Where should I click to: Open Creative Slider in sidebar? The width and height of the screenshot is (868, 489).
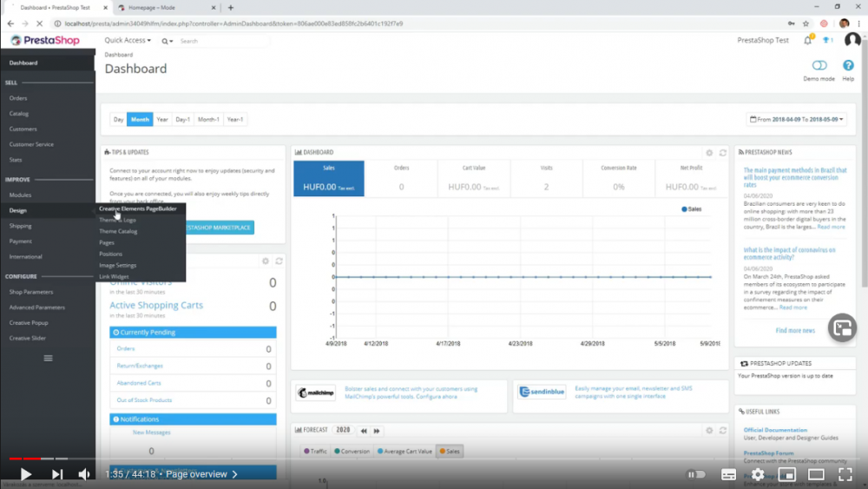[x=27, y=338]
